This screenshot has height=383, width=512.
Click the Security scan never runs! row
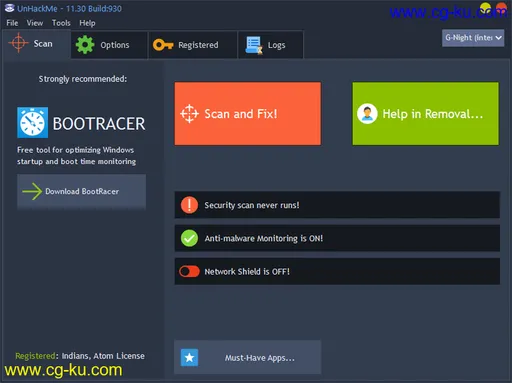click(337, 205)
